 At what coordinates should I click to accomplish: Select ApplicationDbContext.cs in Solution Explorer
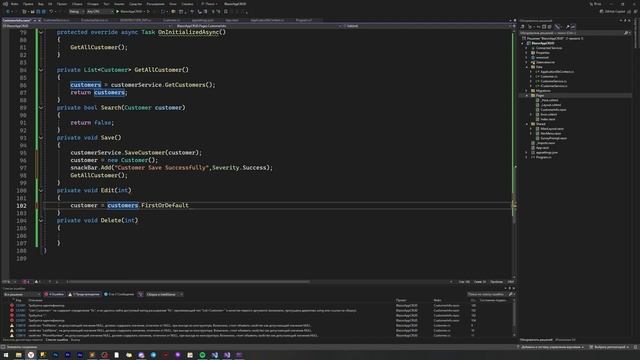click(x=557, y=72)
